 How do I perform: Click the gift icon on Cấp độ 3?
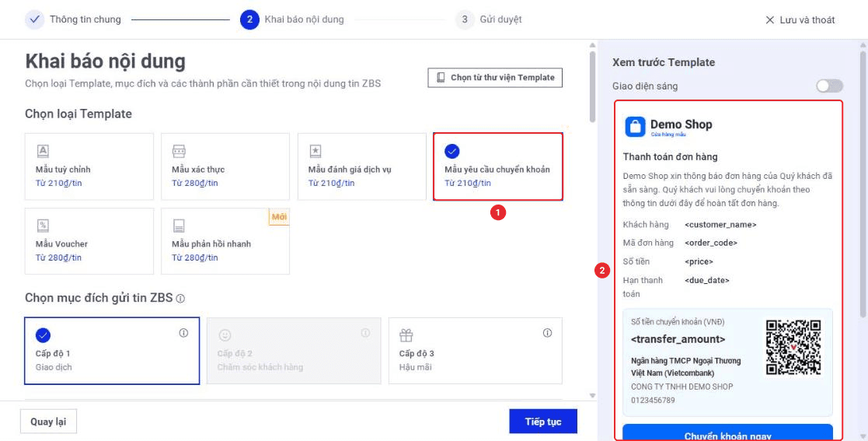pos(406,335)
